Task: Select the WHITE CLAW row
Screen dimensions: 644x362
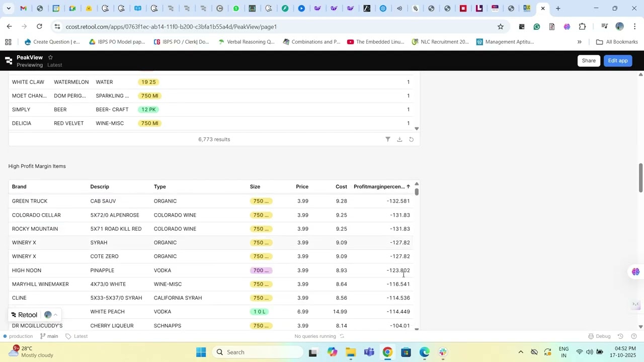Action: [211, 82]
